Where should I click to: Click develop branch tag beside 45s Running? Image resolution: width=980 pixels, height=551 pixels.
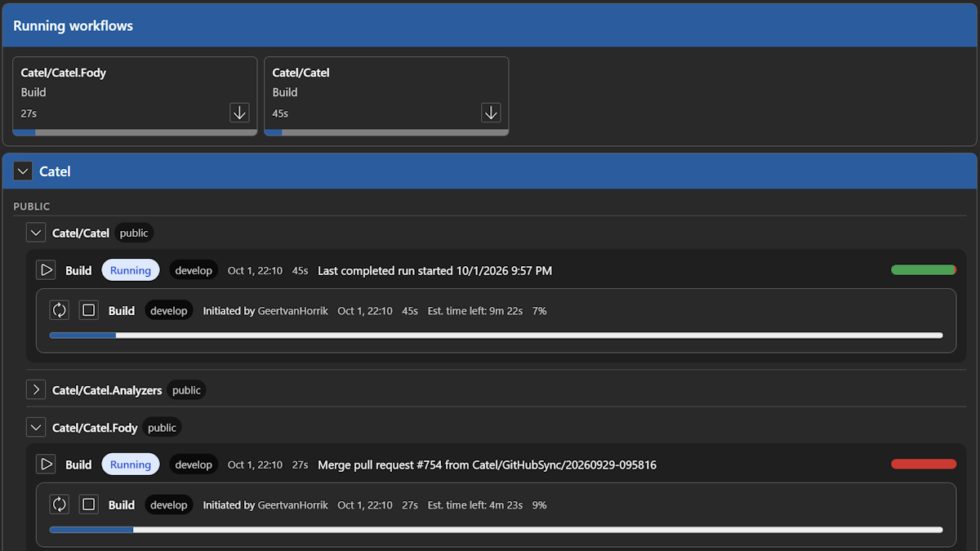tap(194, 270)
